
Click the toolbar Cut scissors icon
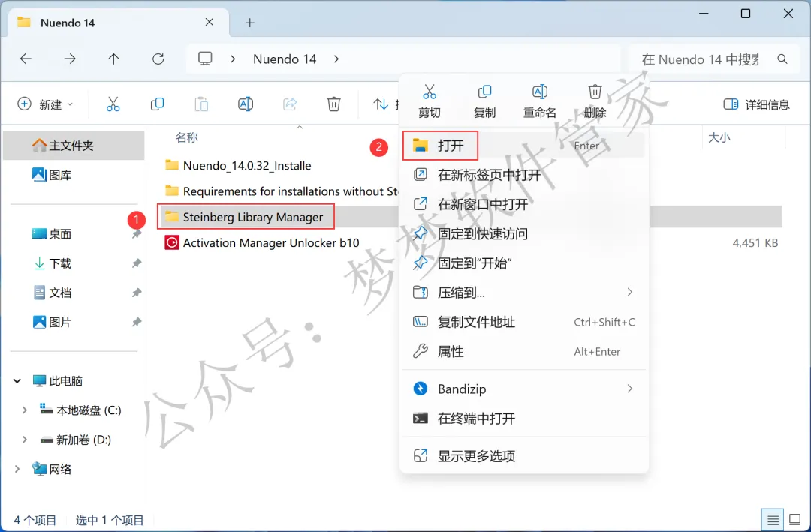[x=113, y=104]
